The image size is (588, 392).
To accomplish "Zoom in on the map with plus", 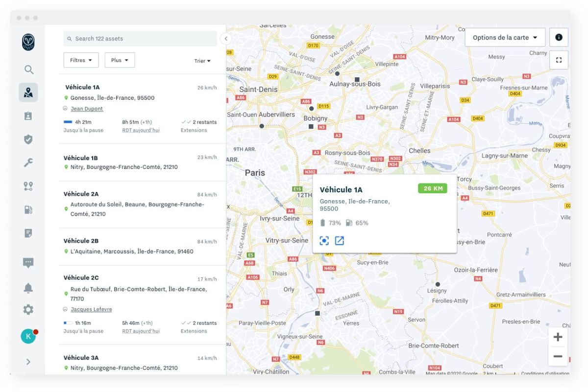I will coord(558,337).
